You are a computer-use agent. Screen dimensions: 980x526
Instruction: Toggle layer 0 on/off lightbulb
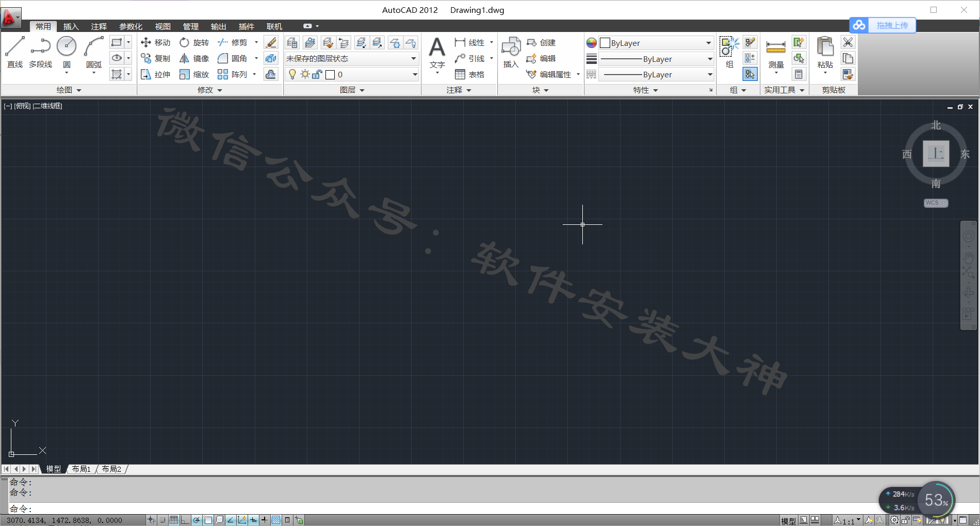(292, 74)
